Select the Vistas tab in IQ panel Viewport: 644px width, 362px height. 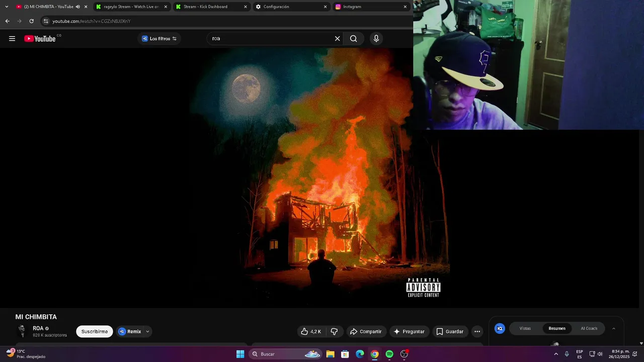coord(525,328)
